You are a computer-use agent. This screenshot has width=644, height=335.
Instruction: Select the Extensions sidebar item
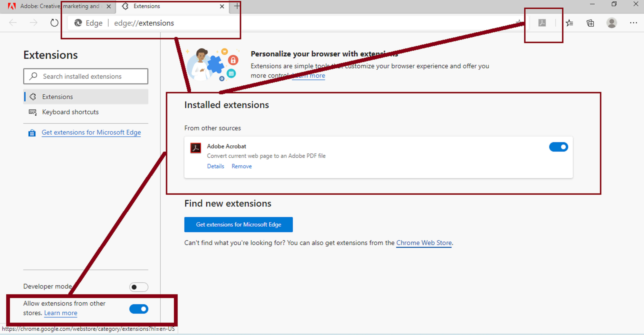[57, 97]
